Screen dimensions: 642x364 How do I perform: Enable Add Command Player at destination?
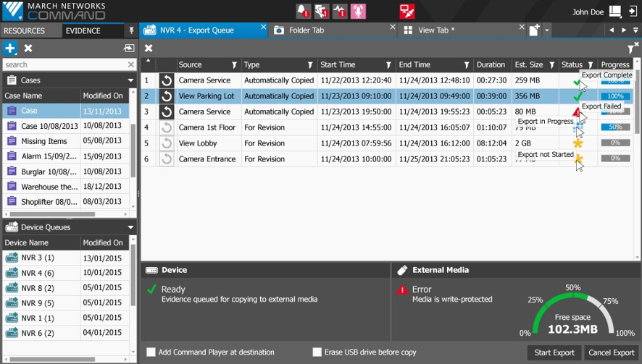(x=151, y=352)
